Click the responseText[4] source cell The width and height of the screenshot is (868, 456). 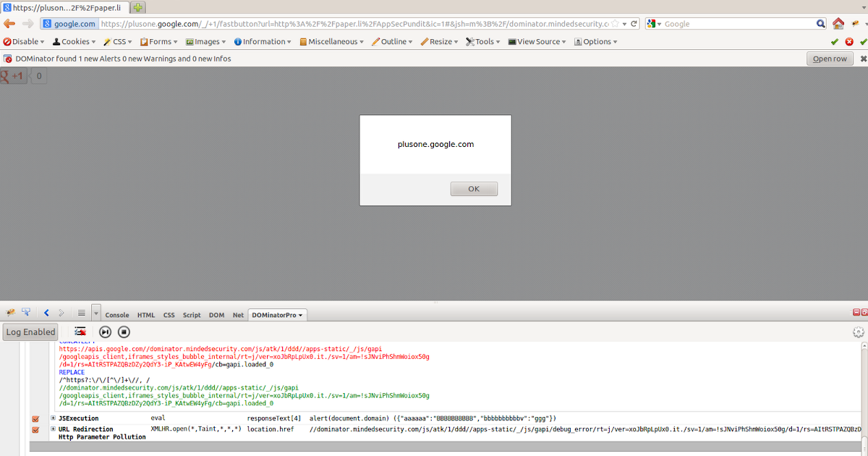click(273, 418)
